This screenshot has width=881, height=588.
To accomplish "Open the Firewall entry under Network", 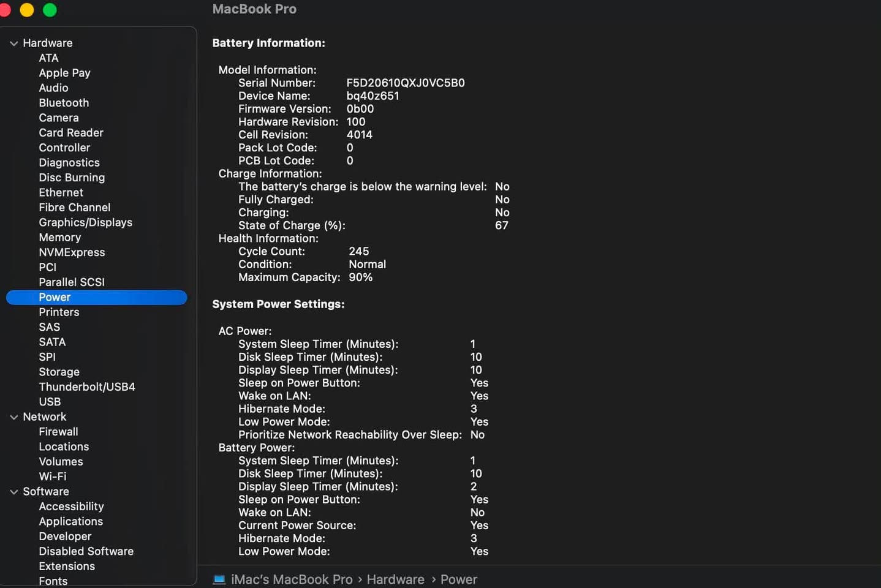I will (58, 432).
